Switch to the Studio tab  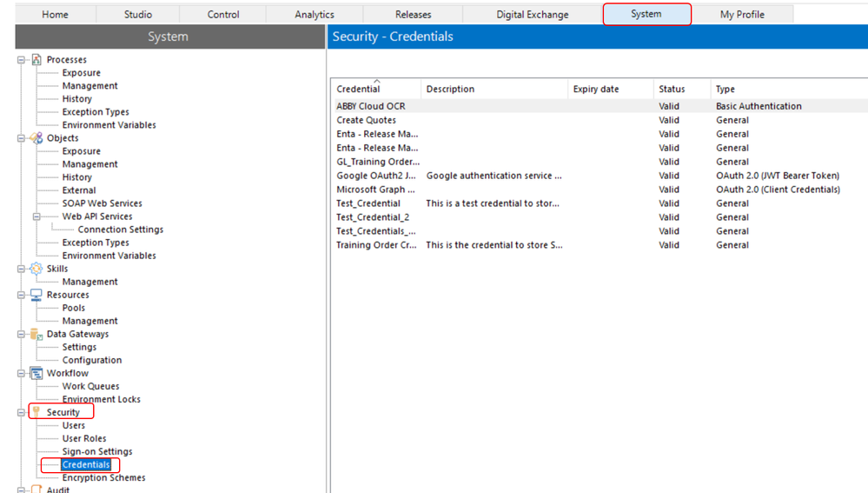pos(137,15)
